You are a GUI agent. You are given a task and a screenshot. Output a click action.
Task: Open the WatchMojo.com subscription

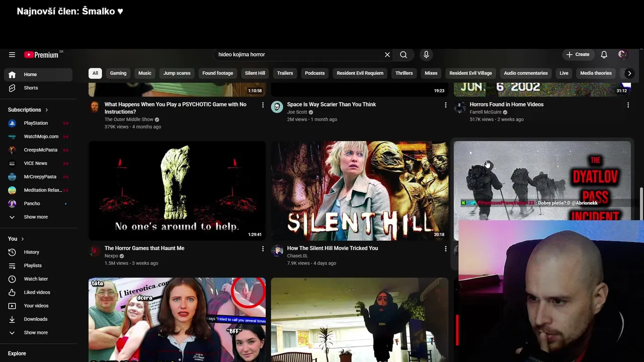38,137
